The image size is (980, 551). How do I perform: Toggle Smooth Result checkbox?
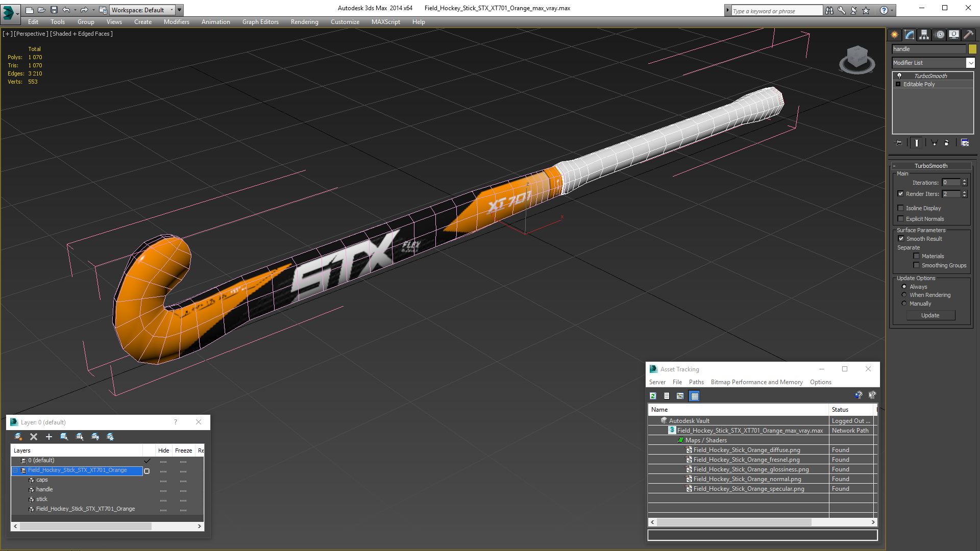point(901,239)
